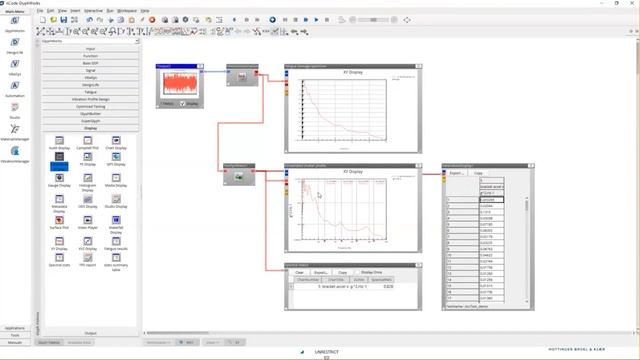Select the FE Display glyph in the palette
This screenshot has width=640, height=360.
pos(88,159)
